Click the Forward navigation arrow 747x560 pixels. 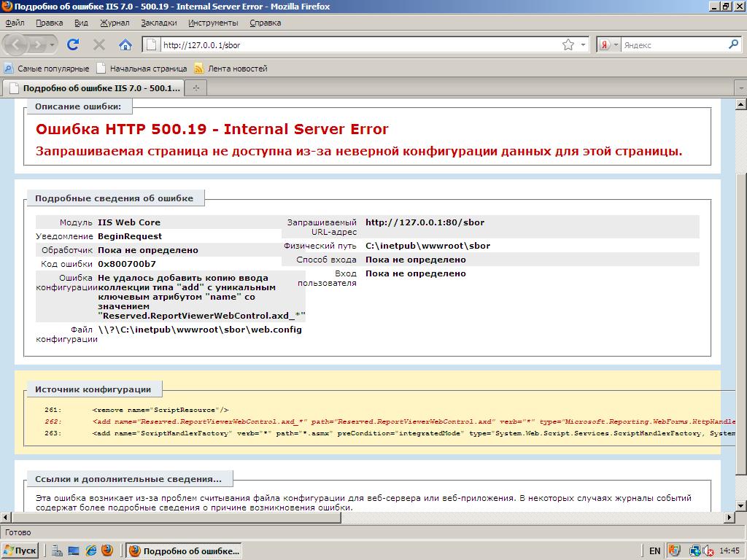(37, 44)
